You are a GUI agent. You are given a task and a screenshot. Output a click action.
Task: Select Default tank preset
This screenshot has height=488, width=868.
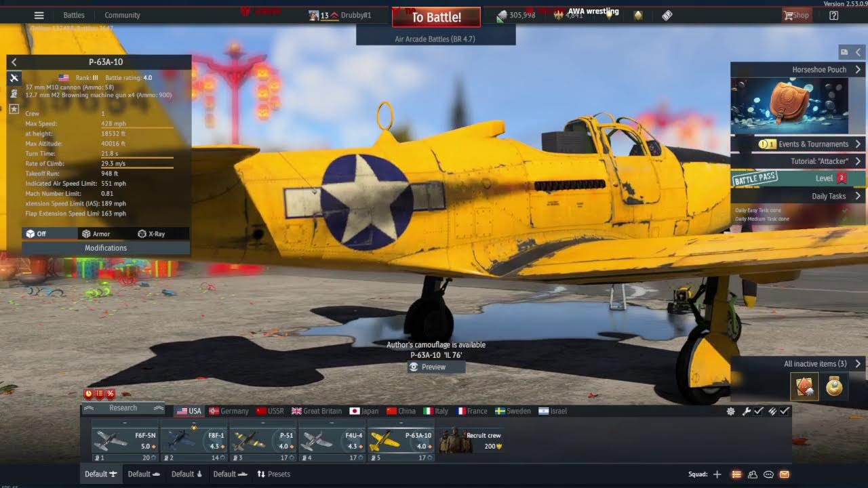tap(144, 474)
